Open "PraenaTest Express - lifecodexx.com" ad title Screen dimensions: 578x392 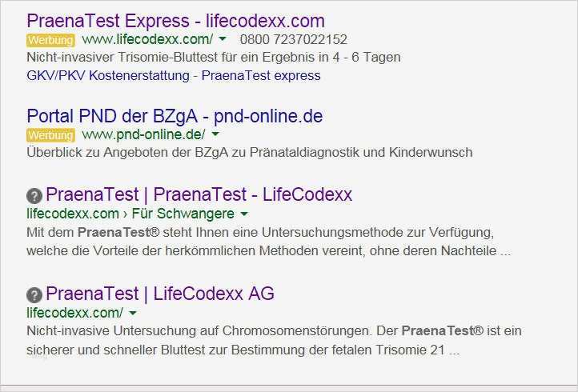coord(175,21)
